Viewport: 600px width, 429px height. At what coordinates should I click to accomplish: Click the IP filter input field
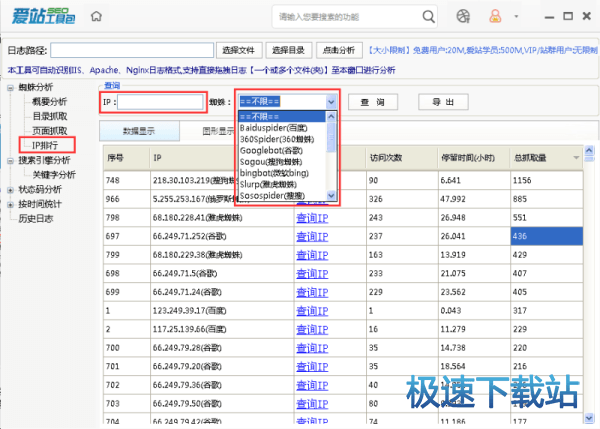[160, 102]
